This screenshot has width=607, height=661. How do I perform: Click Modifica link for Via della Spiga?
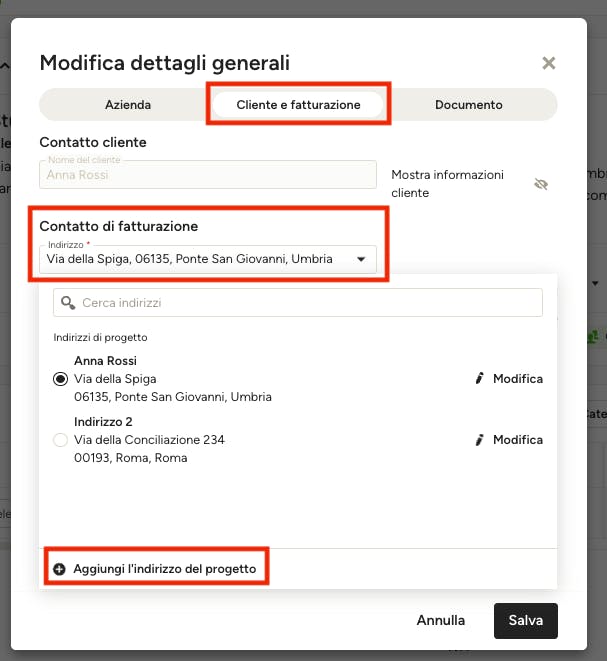click(x=518, y=379)
